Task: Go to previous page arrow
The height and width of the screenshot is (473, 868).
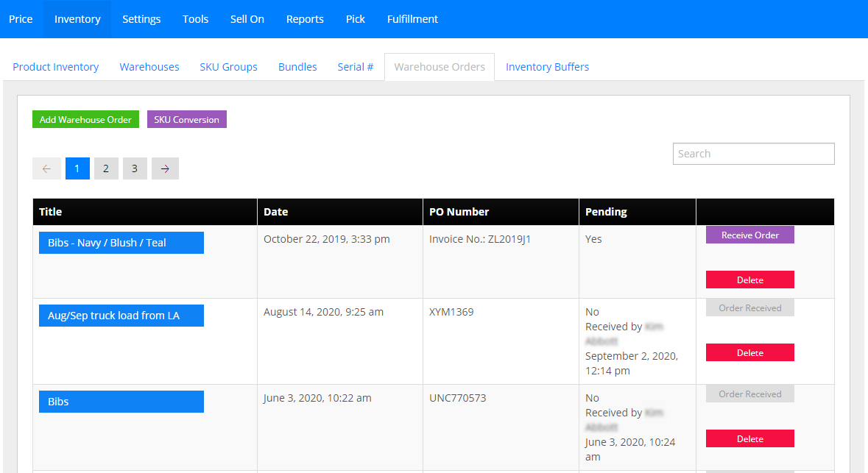Action: point(46,168)
